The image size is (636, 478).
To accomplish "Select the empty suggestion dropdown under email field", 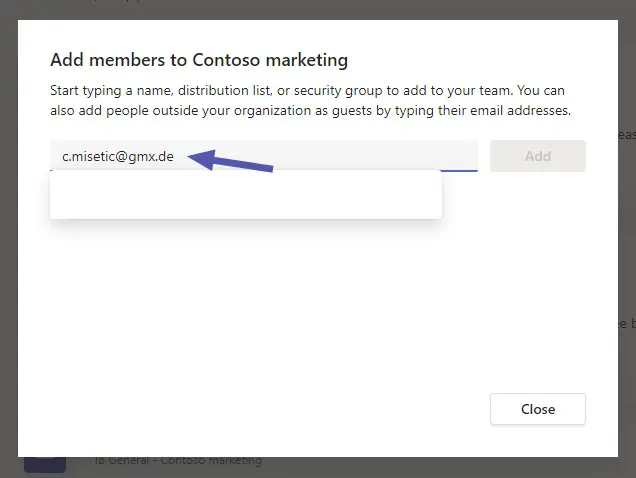I will tap(246, 195).
